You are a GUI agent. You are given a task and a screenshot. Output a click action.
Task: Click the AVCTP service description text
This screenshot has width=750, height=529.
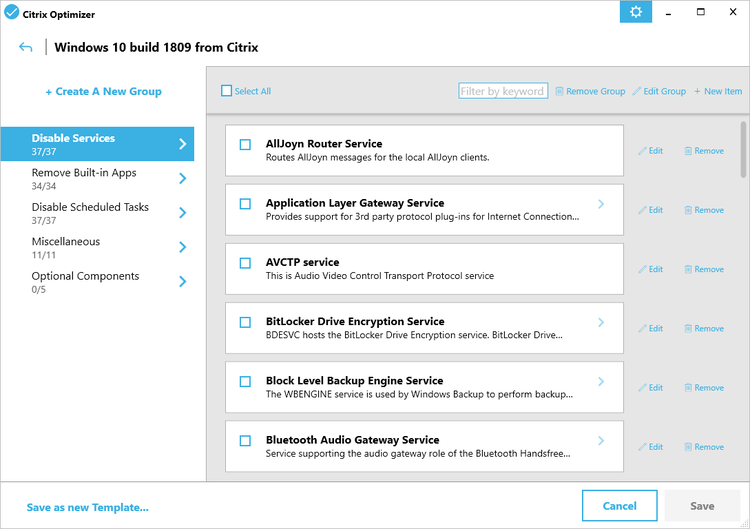[x=380, y=276]
